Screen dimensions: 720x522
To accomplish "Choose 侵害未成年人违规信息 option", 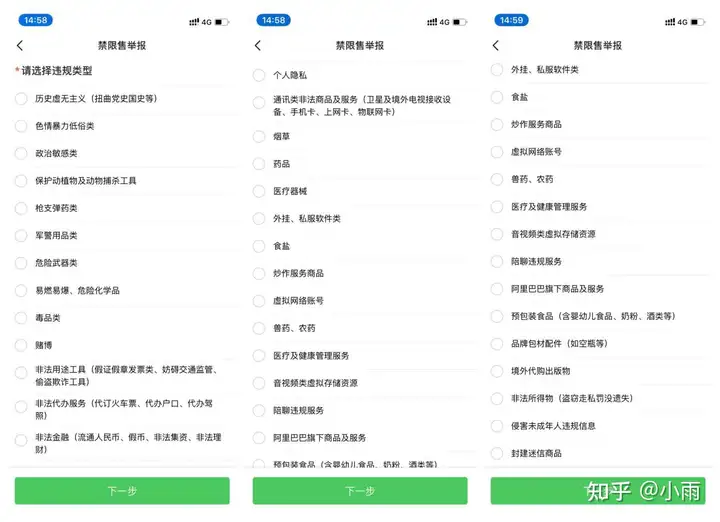I will 497,426.
